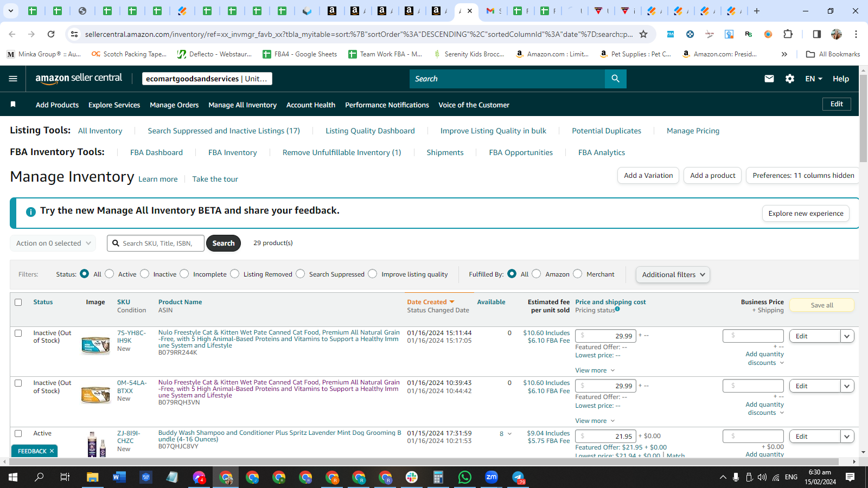Open the All Bookmarks folder

833,54
